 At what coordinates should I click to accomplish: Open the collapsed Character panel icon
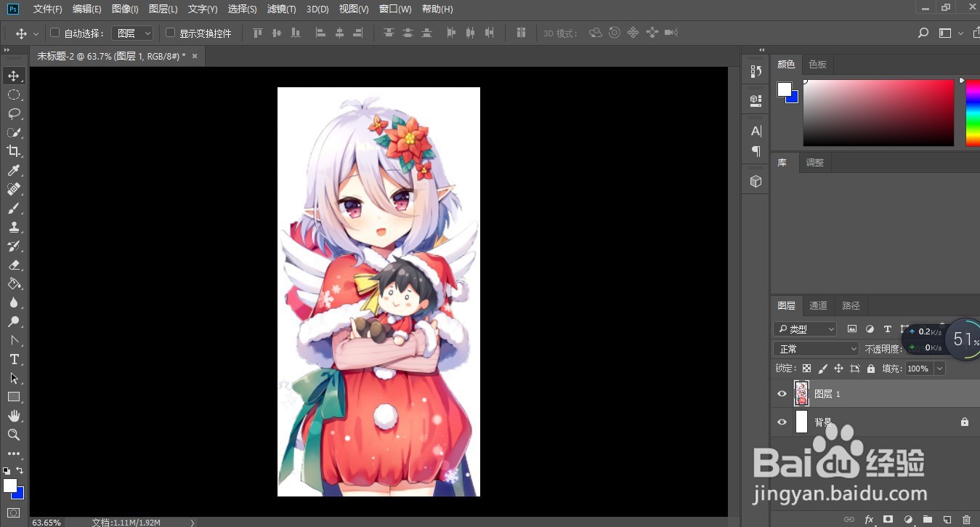pyautogui.click(x=756, y=132)
